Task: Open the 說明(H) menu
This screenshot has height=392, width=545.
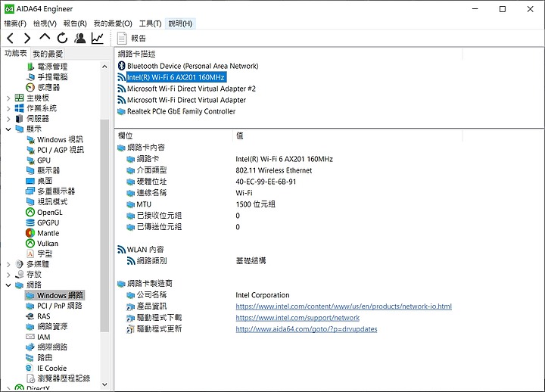Action: pyautogui.click(x=180, y=23)
